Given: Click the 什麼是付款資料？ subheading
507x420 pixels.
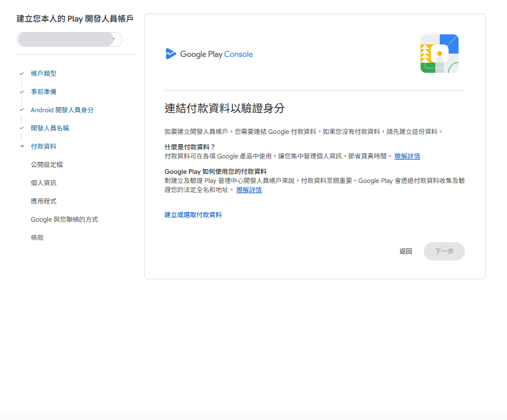Looking at the screenshot, I should pos(190,147).
